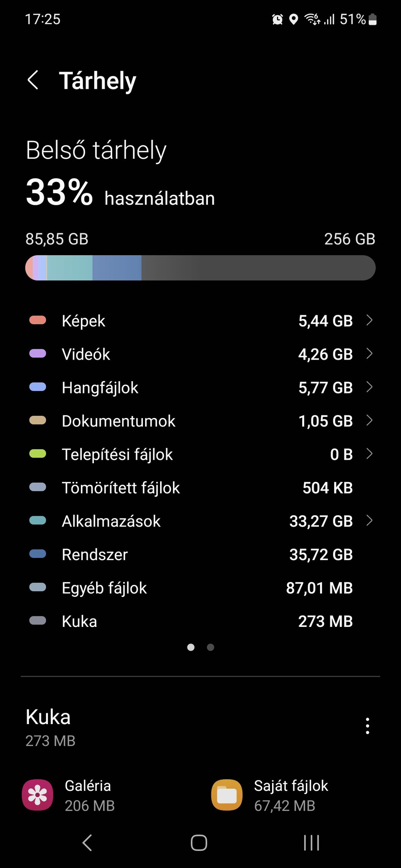This screenshot has height=868, width=401.
Task: Switch to the second page indicator dot
Action: pyautogui.click(x=210, y=647)
